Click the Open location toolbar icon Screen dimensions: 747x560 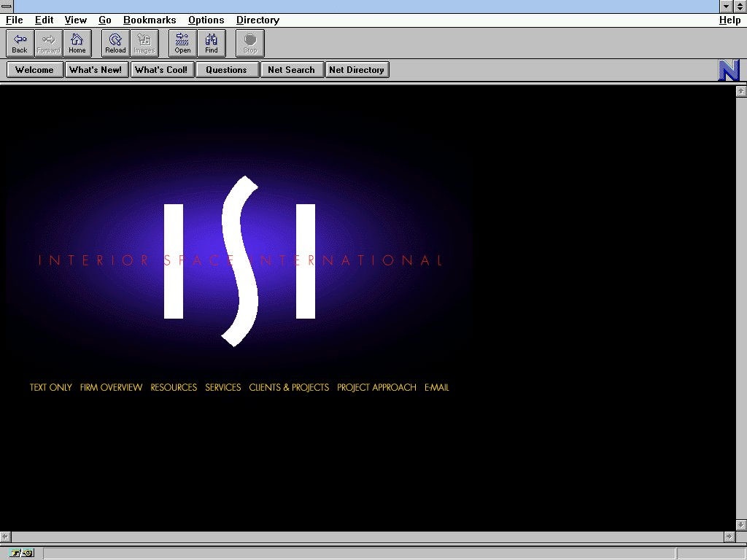182,43
